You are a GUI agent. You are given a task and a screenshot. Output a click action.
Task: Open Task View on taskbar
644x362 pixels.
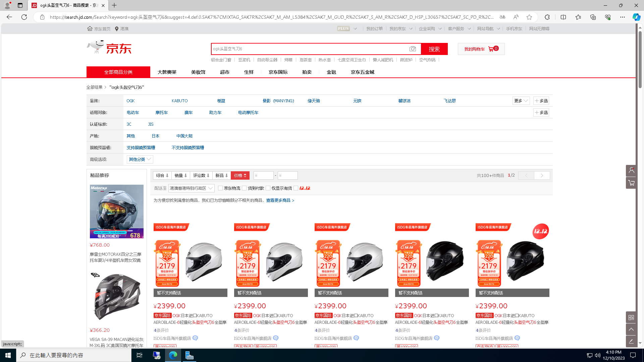point(140,355)
